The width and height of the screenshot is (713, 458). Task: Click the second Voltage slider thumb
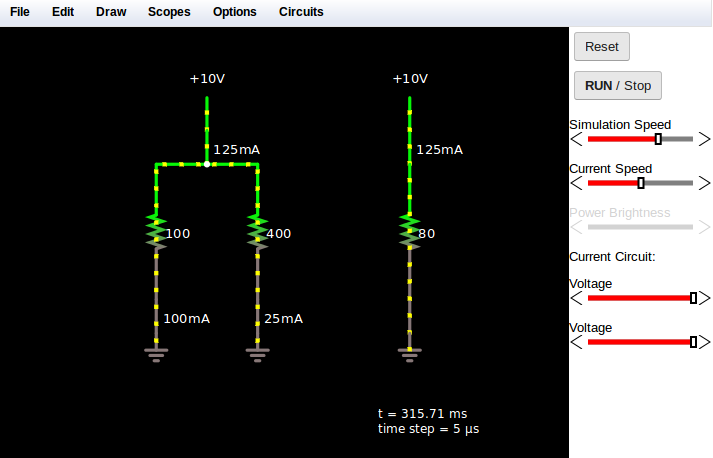pyautogui.click(x=693, y=342)
